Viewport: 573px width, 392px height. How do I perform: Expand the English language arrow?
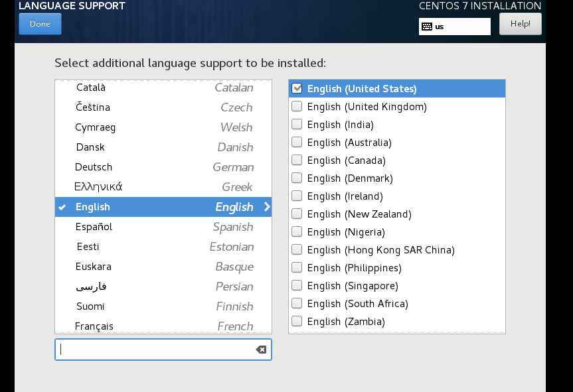pyautogui.click(x=267, y=207)
